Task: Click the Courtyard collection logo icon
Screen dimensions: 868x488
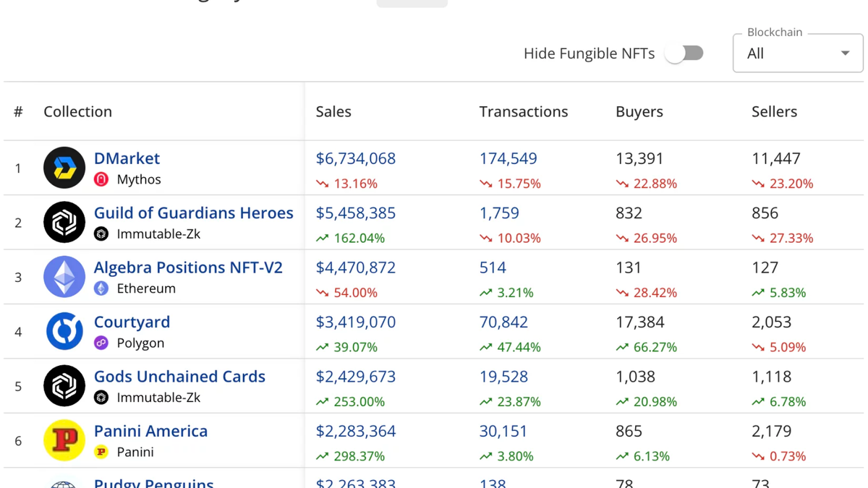Action: 64,331
